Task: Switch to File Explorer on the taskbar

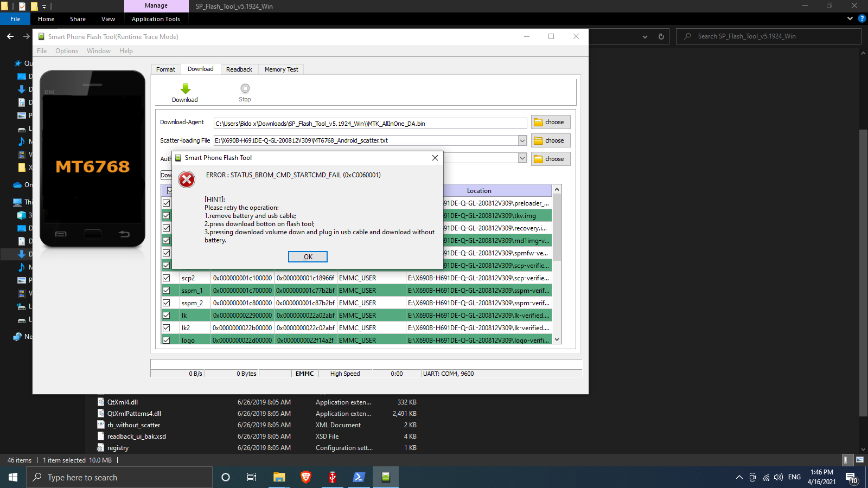Action: click(279, 477)
